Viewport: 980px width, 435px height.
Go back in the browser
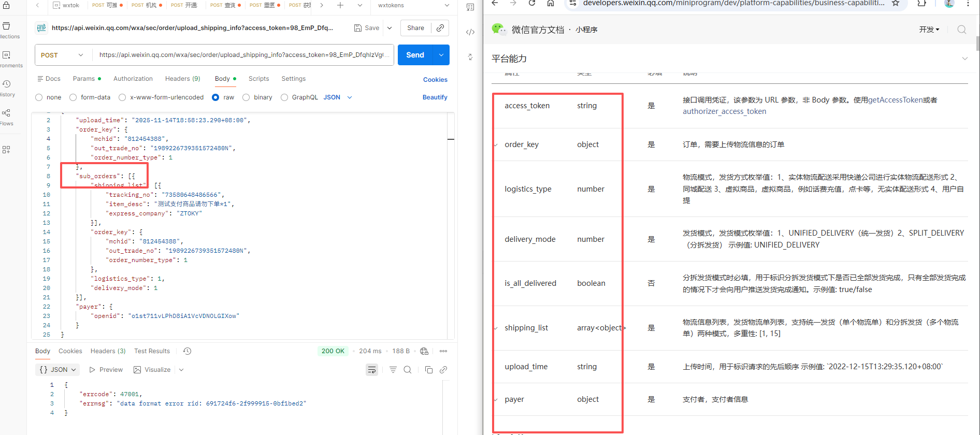click(495, 3)
